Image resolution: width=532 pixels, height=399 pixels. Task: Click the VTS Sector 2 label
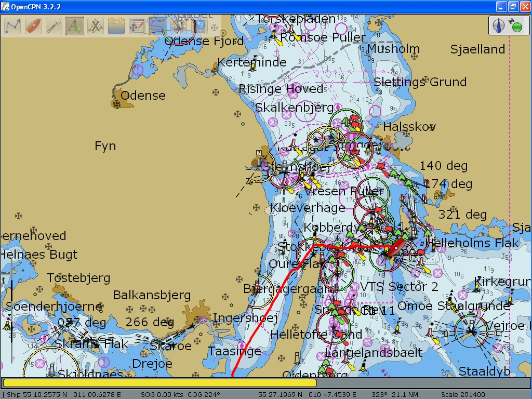click(x=399, y=287)
